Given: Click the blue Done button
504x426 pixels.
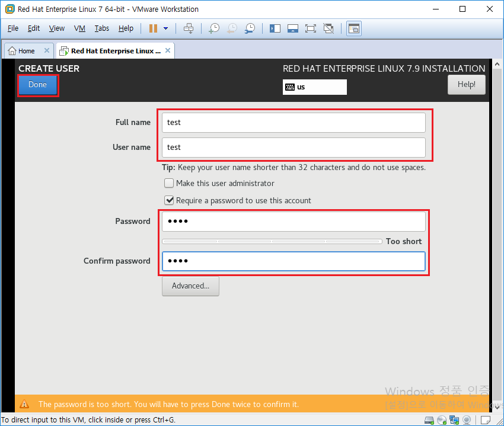Looking at the screenshot, I should click(x=37, y=85).
